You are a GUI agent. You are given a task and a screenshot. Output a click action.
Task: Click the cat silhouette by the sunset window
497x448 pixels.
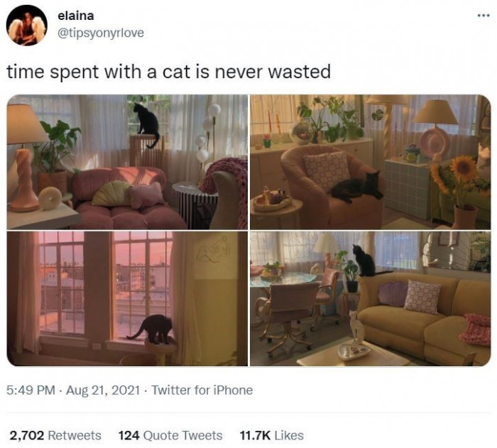point(152,329)
